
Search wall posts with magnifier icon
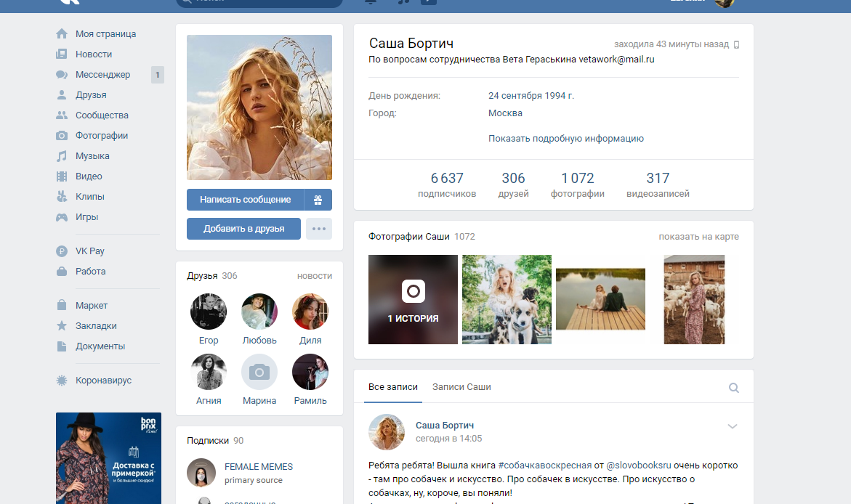pos(734,387)
